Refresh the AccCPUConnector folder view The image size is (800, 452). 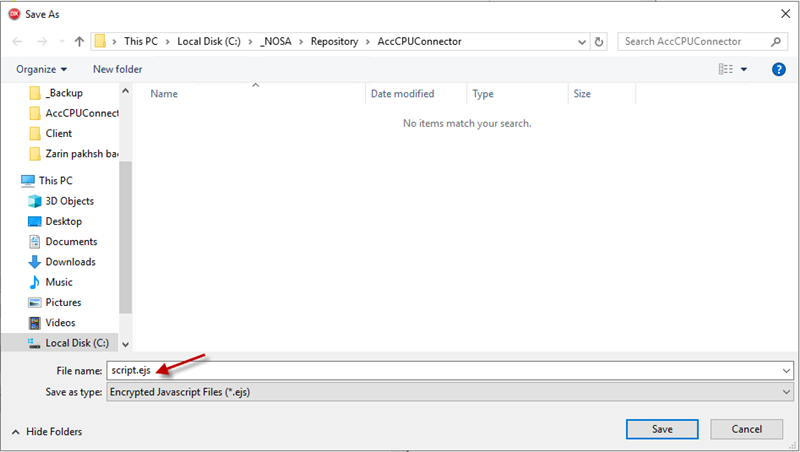599,42
